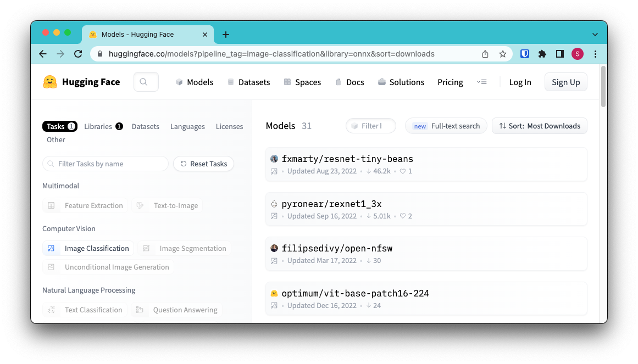This screenshot has width=638, height=364.
Task: Click the filipsedivy avatar icon
Action: coord(274,248)
